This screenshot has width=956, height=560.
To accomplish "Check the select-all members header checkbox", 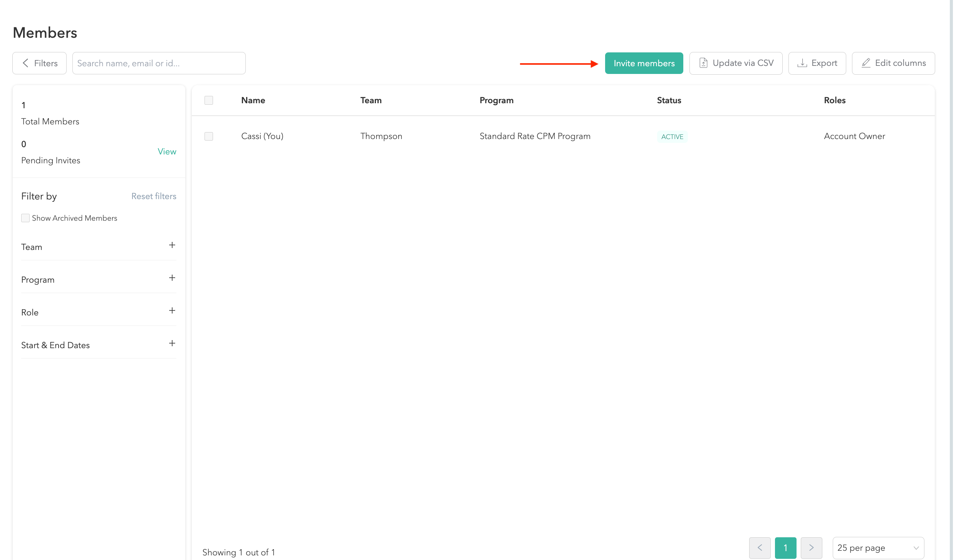I will (x=209, y=101).
